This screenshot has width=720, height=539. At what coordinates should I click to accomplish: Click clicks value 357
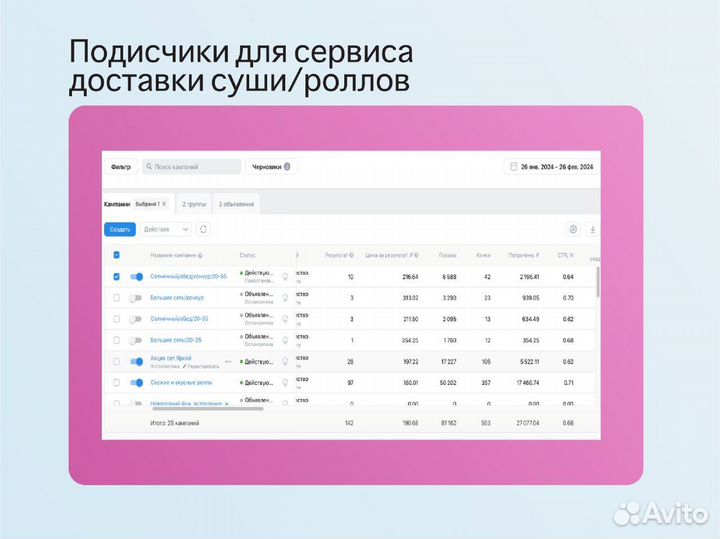(486, 383)
